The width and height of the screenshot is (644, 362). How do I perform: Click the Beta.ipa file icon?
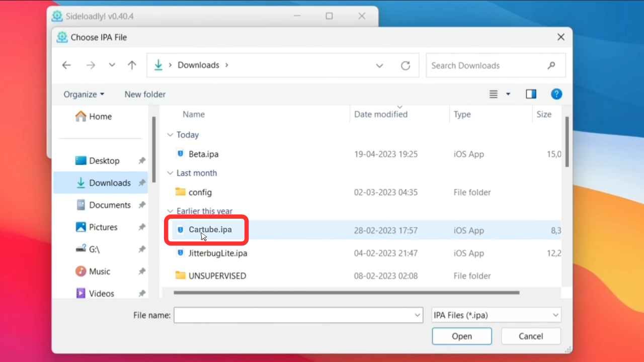(181, 153)
